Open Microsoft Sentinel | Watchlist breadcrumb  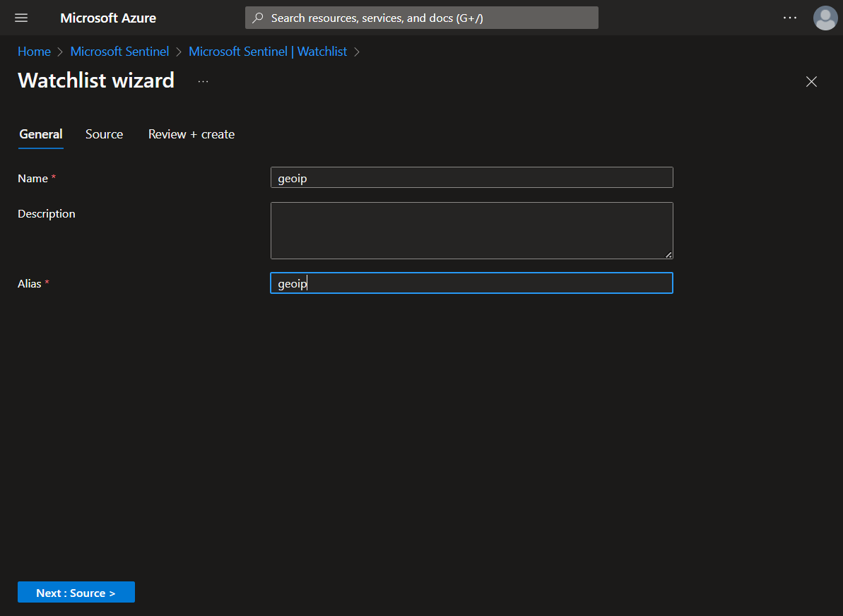pos(268,52)
